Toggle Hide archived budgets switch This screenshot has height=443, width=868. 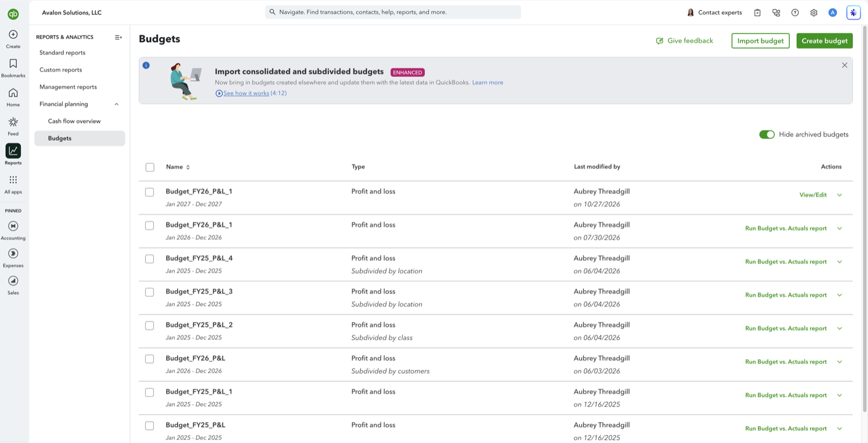pyautogui.click(x=767, y=134)
